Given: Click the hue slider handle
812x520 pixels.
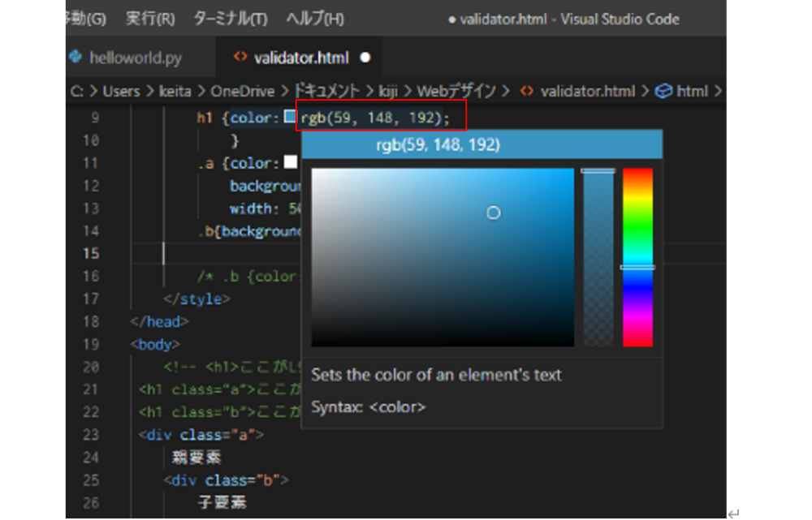Looking at the screenshot, I should tap(637, 268).
